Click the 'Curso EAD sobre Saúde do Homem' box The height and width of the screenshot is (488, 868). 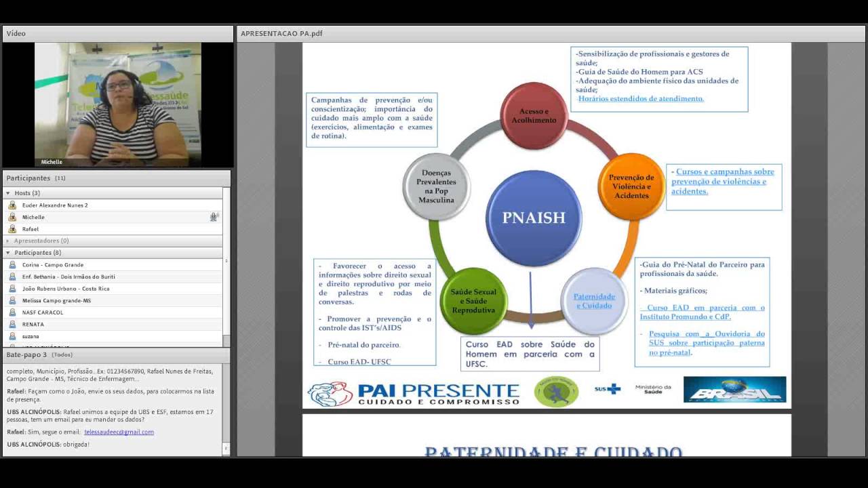coord(530,354)
